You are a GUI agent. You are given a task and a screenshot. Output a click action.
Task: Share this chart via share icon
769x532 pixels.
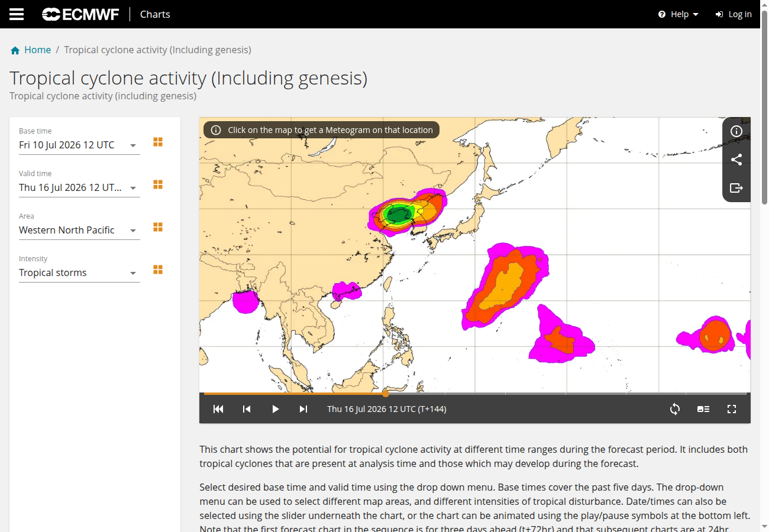point(736,160)
